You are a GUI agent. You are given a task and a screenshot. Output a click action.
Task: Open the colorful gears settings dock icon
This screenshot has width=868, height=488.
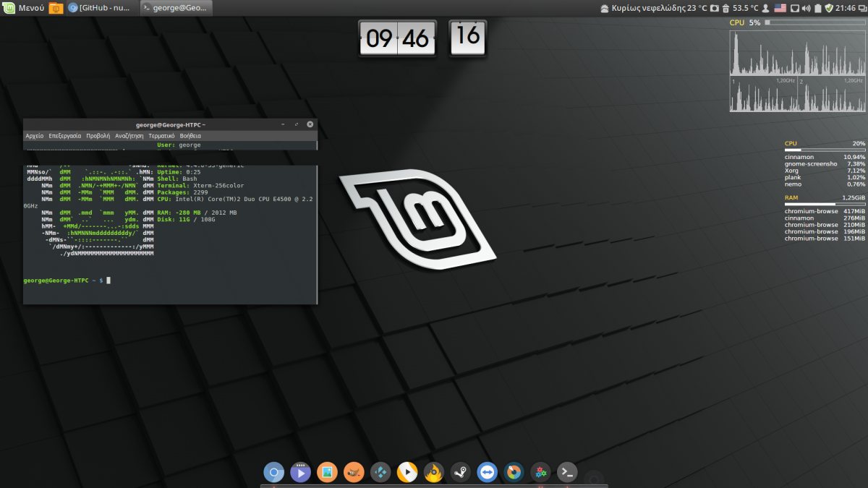(540, 473)
